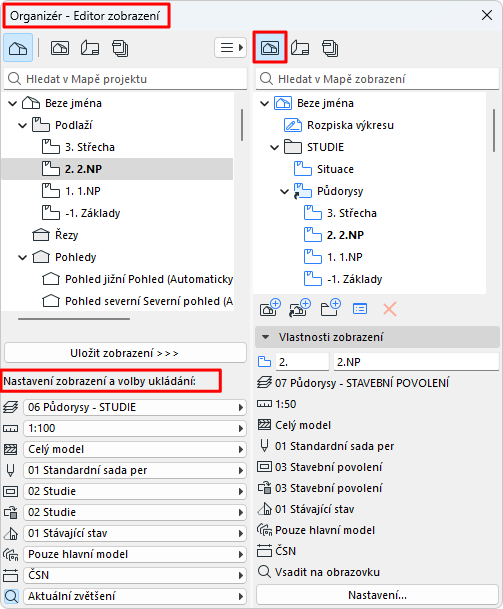Select 3. Střecha view in View Map
Screen dimensions: 503x609
[340, 213]
